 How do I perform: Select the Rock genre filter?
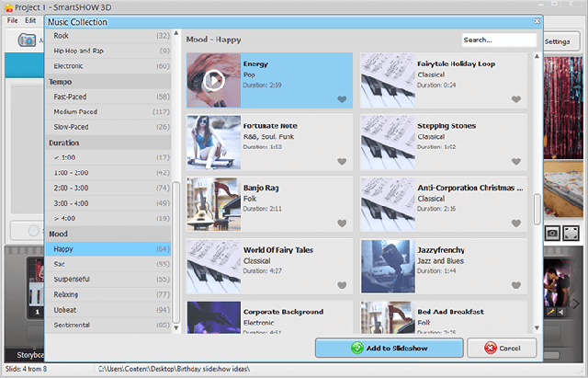pos(108,36)
